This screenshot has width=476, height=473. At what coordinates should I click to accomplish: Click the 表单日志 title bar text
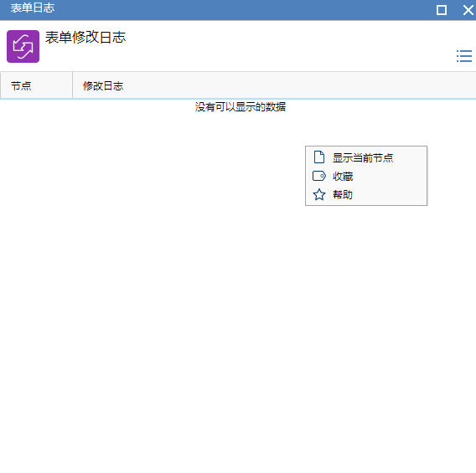pyautogui.click(x=33, y=8)
